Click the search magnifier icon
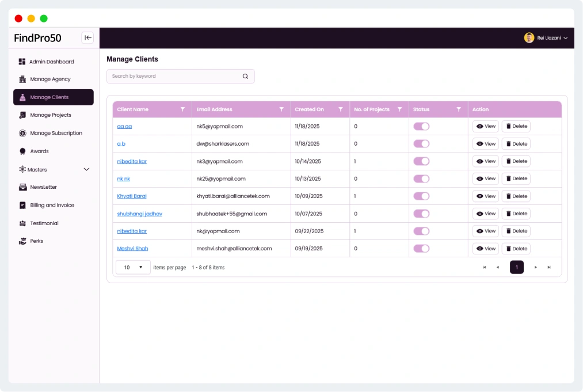 pyautogui.click(x=245, y=76)
